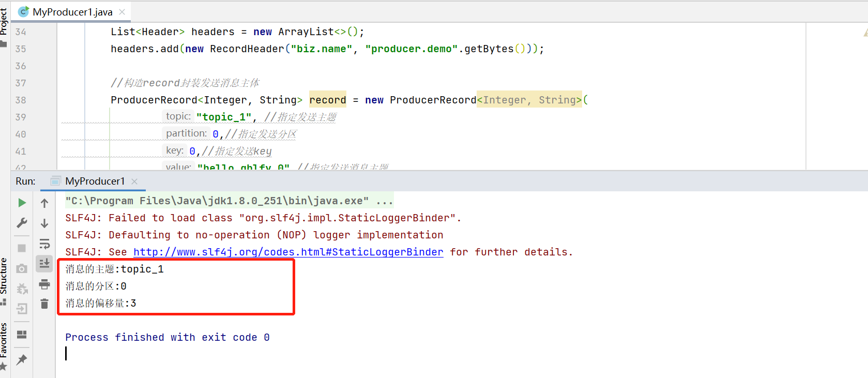This screenshot has width=868, height=378.
Task: Click the Down the stack trace arrow
Action: pyautogui.click(x=44, y=223)
